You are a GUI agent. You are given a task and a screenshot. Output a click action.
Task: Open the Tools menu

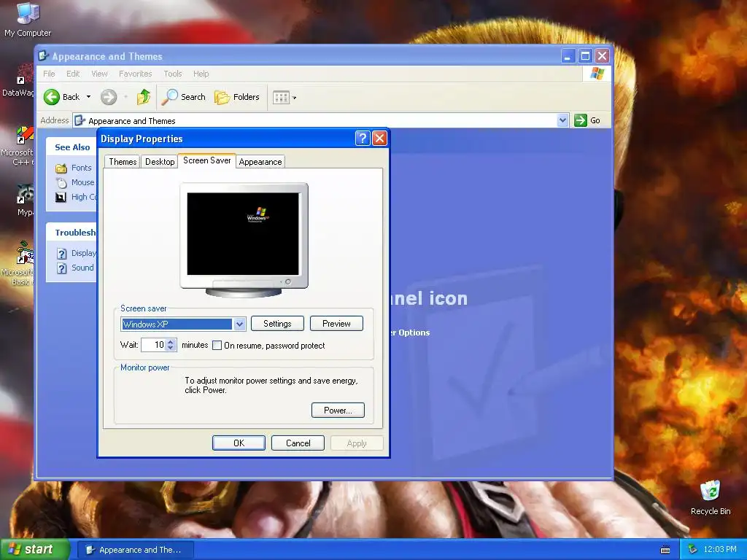172,74
